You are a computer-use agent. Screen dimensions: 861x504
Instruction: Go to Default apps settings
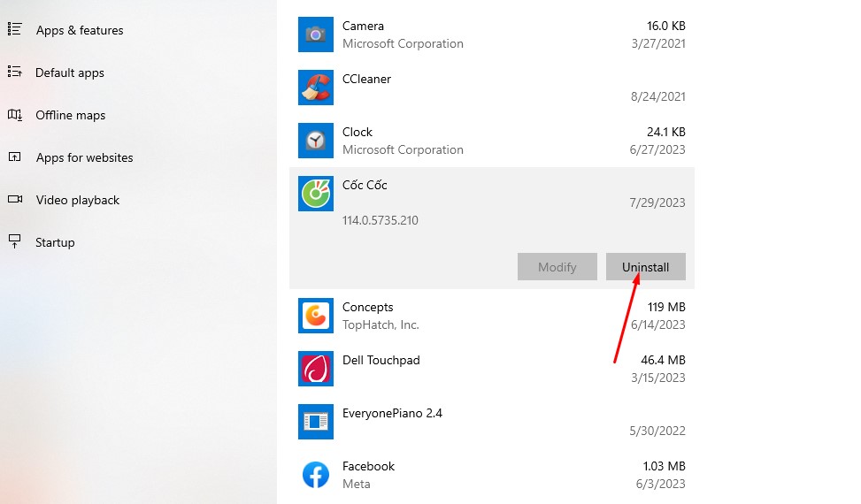(x=69, y=73)
